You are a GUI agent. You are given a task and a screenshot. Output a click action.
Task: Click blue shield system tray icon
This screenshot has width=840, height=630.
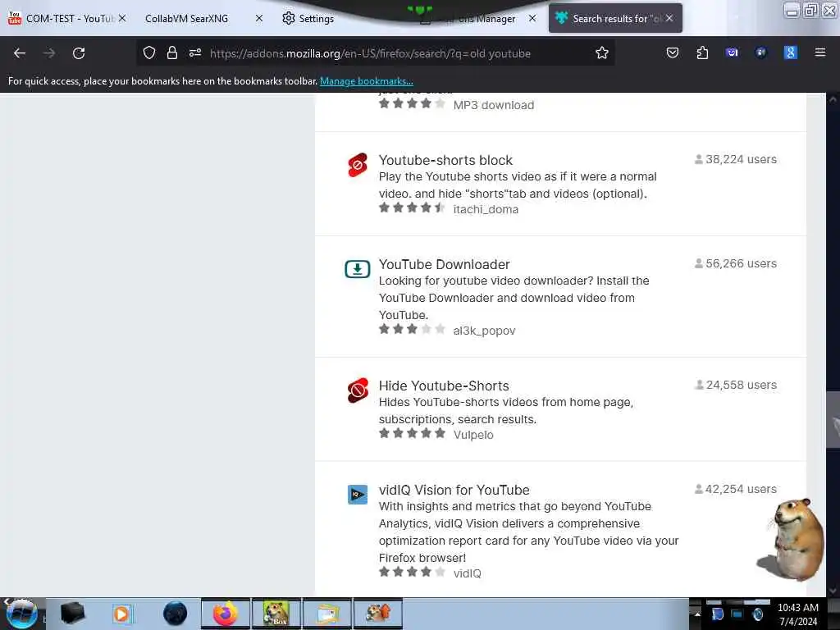pos(718,614)
